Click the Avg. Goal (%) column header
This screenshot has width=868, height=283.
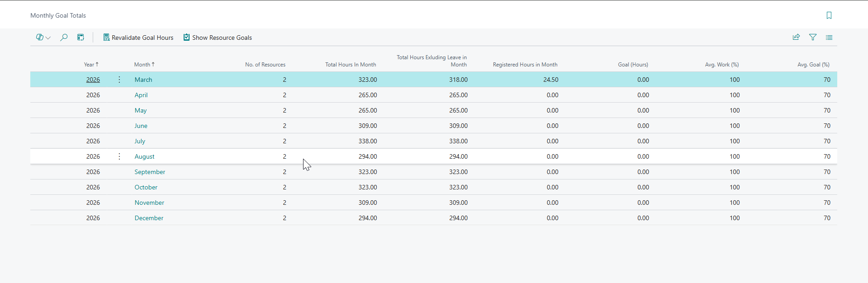(813, 65)
